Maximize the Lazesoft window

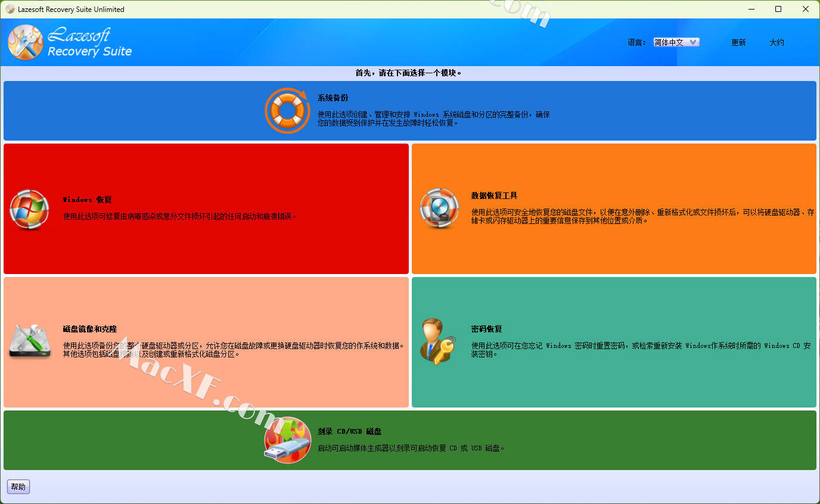point(778,9)
